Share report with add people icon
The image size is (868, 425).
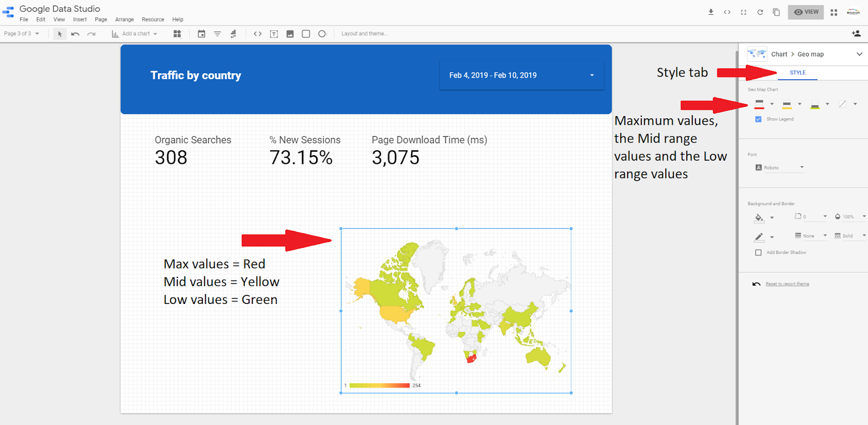856,34
